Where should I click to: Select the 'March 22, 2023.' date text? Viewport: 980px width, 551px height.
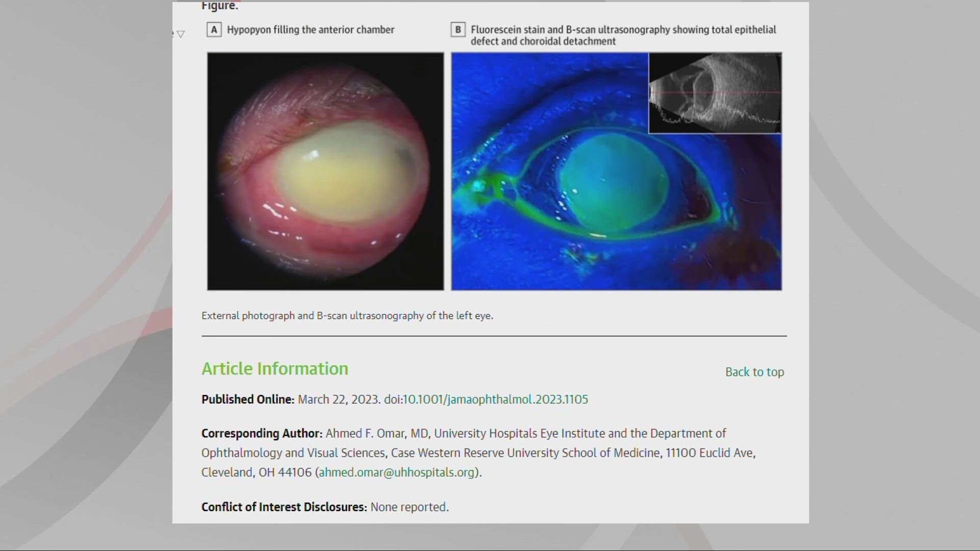[x=339, y=399]
